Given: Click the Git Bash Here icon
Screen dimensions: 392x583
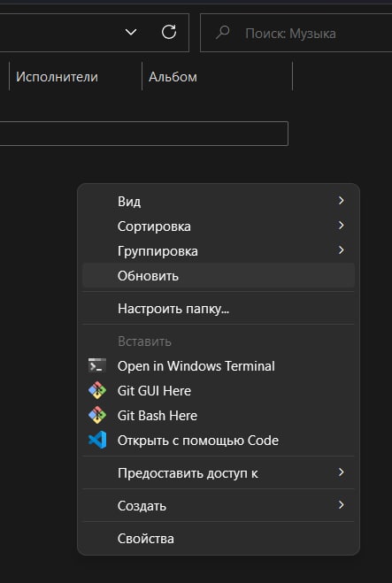Looking at the screenshot, I should (x=97, y=415).
